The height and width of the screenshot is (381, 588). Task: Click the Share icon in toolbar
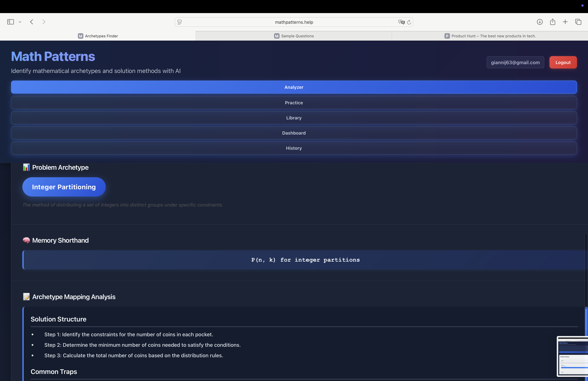553,22
